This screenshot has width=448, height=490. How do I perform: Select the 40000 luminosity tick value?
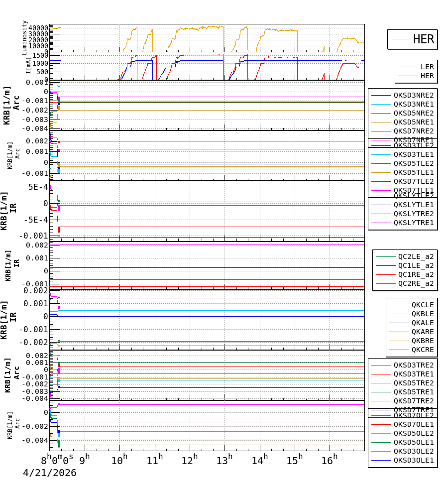38,28
